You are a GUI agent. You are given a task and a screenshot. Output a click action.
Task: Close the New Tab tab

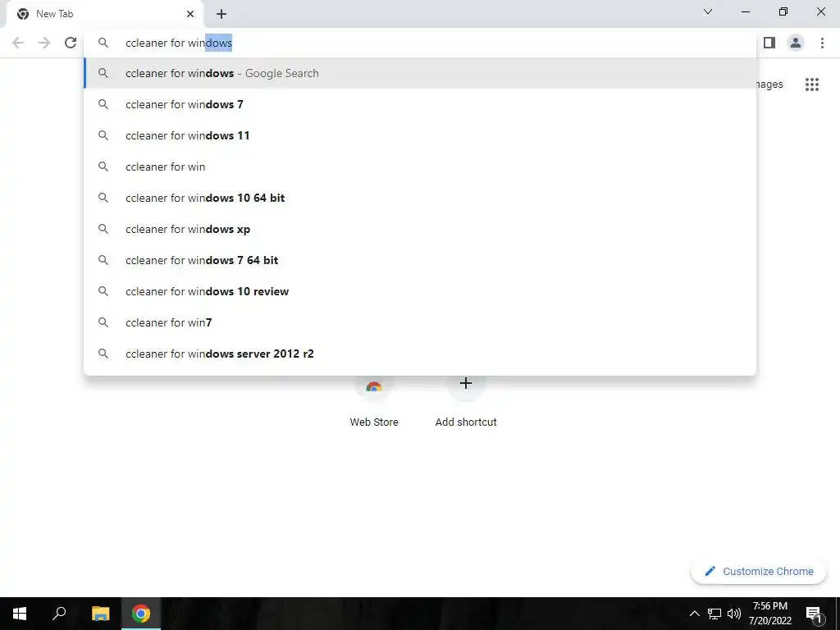190,14
